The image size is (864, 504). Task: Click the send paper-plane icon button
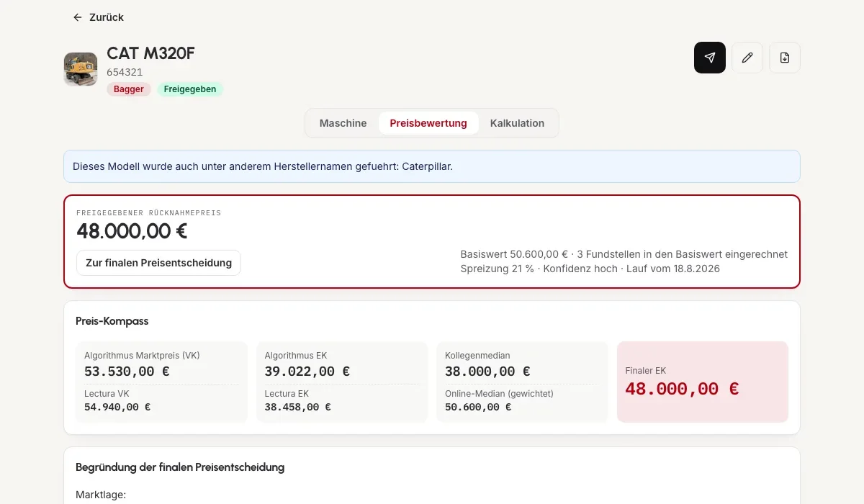tap(710, 58)
